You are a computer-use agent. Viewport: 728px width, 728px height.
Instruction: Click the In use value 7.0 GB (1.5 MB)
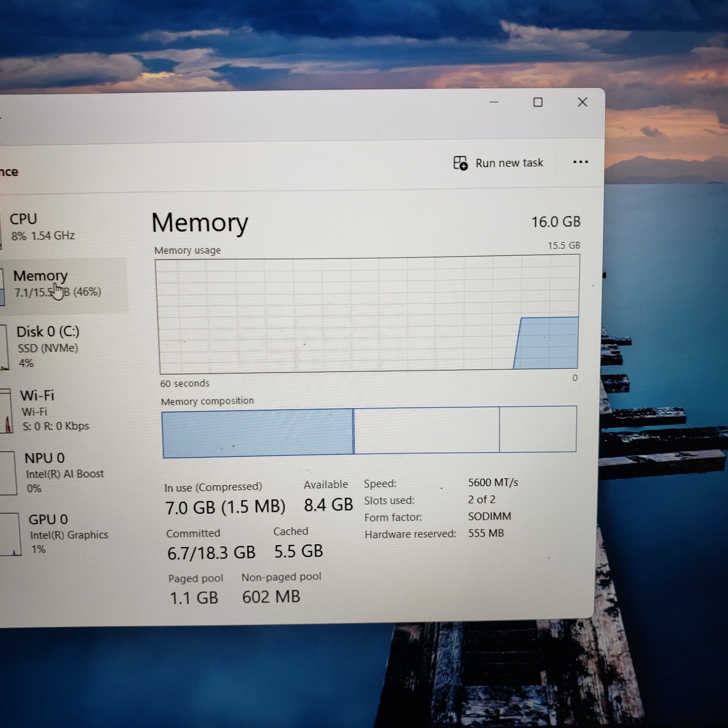tap(225, 507)
